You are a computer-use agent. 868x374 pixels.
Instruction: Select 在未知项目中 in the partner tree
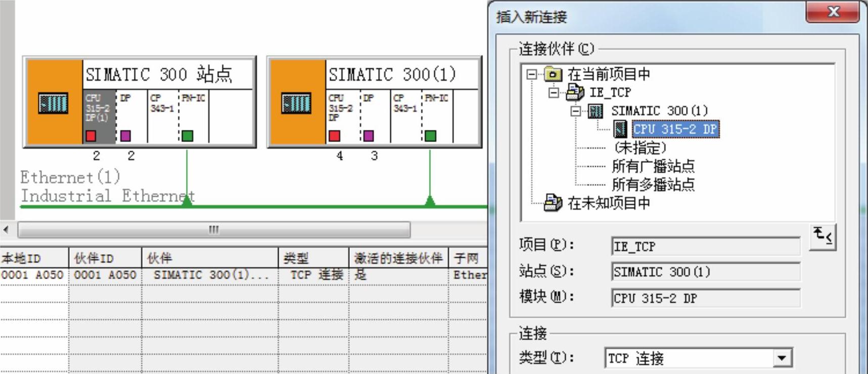[609, 203]
